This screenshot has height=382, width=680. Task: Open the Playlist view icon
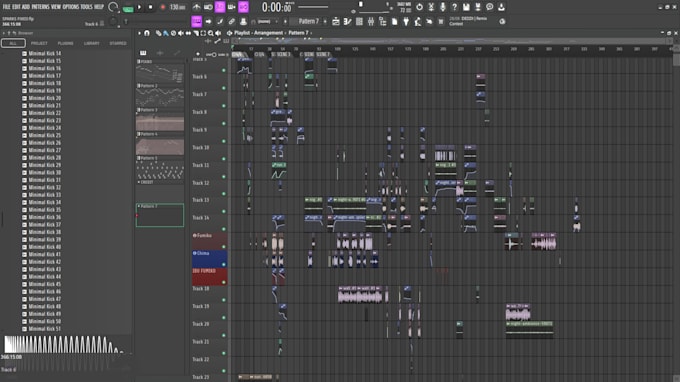(336, 21)
